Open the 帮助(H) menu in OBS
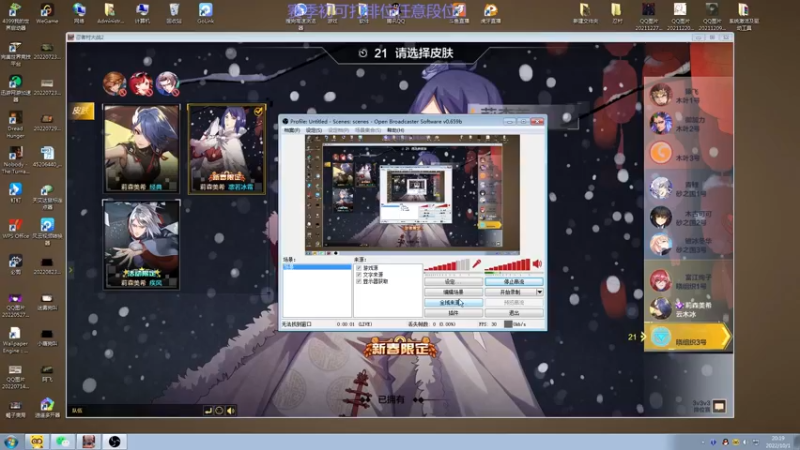Viewport: 800px width, 450px height. coord(395,130)
